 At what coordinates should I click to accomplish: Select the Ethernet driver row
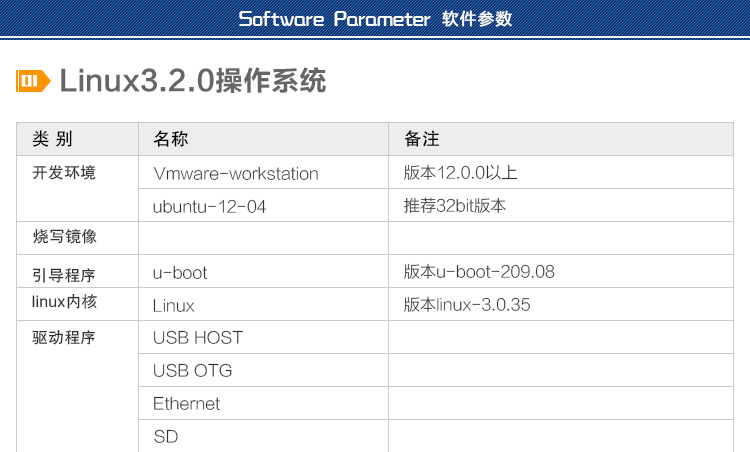click(186, 404)
